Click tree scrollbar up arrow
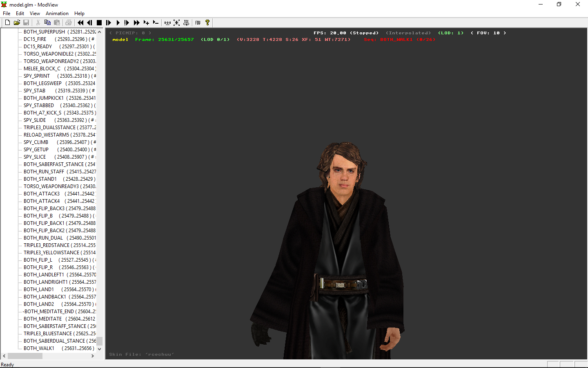Viewport: 588px width, 368px height. pos(99,32)
